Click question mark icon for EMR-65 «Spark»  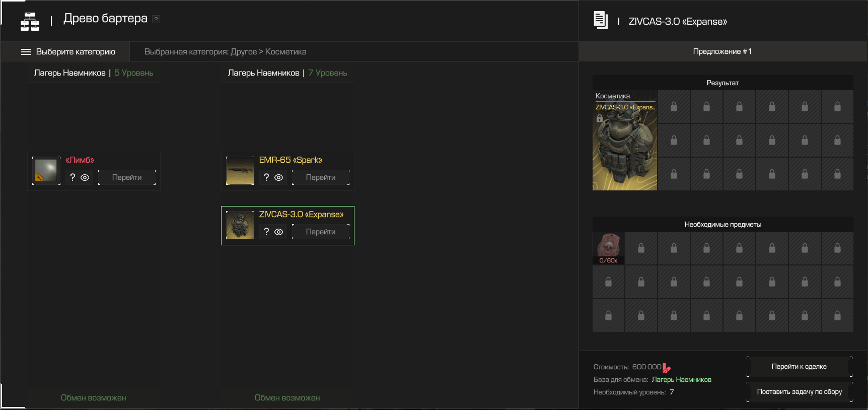[266, 177]
